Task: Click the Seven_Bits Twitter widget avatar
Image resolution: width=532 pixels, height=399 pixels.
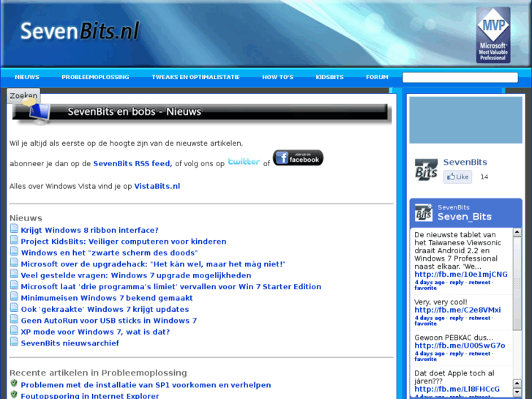Action: tap(424, 212)
